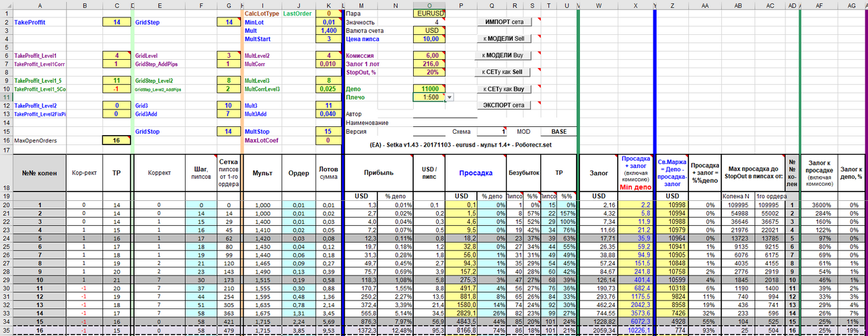Select the Min депо value 10226,1
868x336 pixels.
(x=635, y=331)
